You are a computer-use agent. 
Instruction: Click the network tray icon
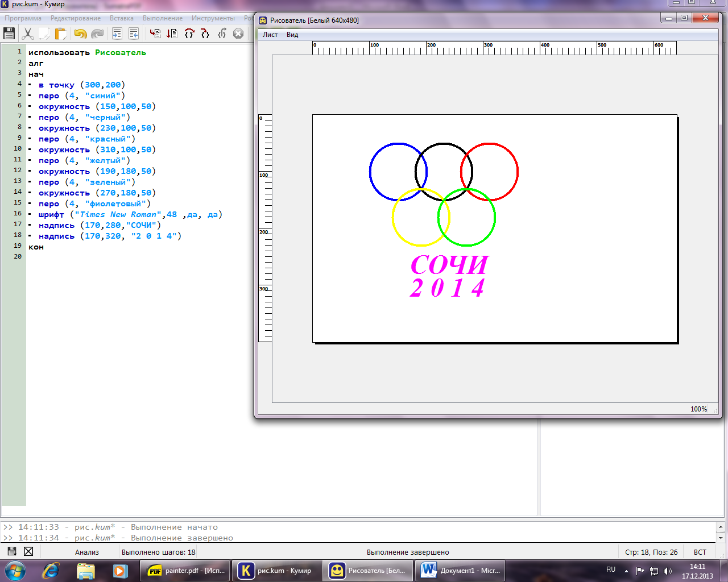(654, 571)
